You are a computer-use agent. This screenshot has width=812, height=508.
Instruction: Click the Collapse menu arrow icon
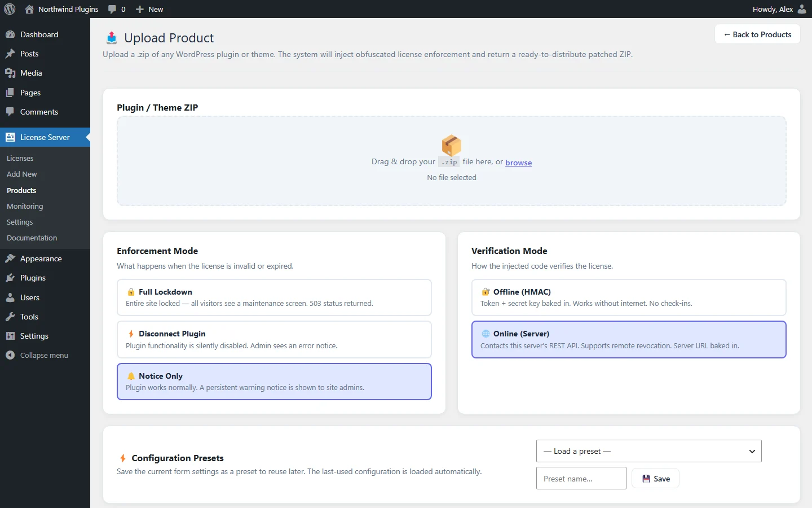10,355
